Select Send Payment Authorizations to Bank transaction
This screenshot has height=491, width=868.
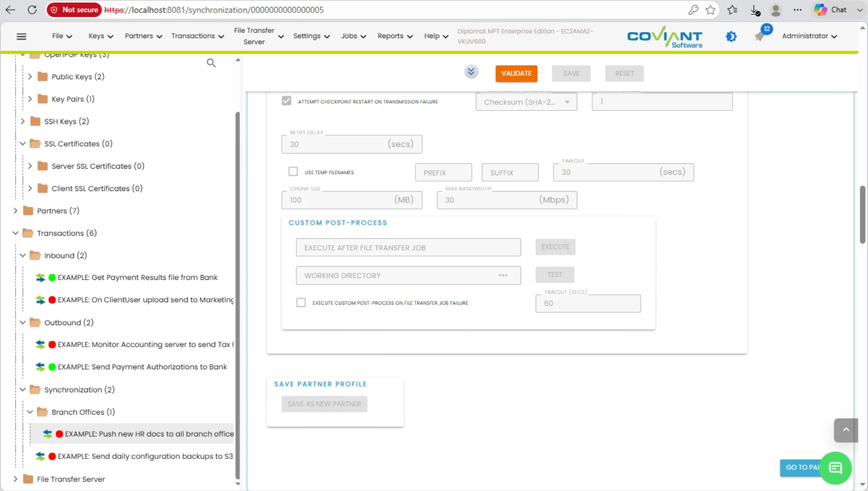click(142, 367)
